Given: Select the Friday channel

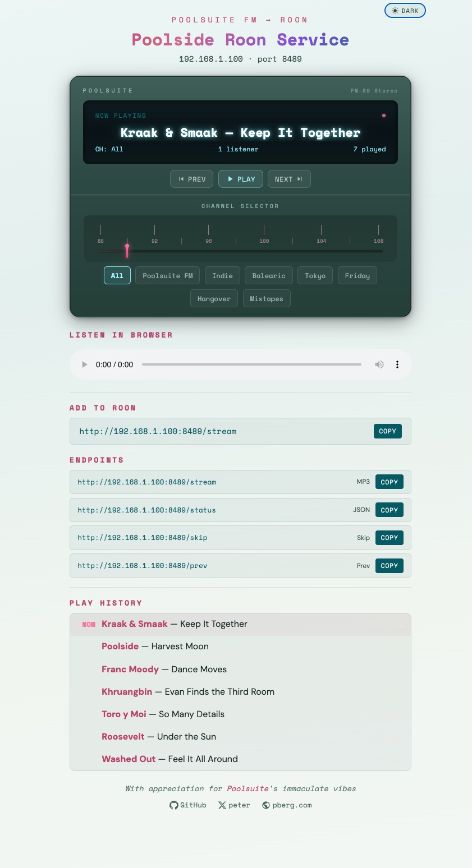Looking at the screenshot, I should (357, 275).
